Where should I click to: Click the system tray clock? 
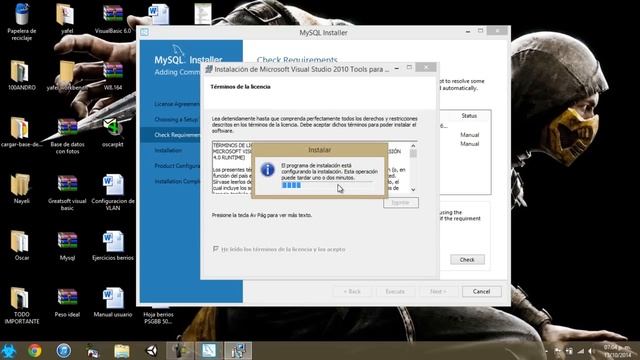[618, 351]
